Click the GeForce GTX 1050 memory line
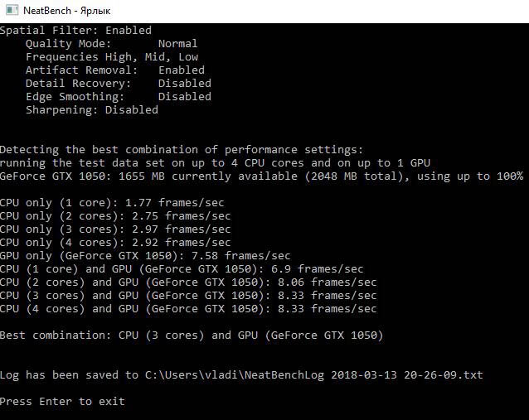This screenshot has height=420, width=529. pyautogui.click(x=261, y=176)
